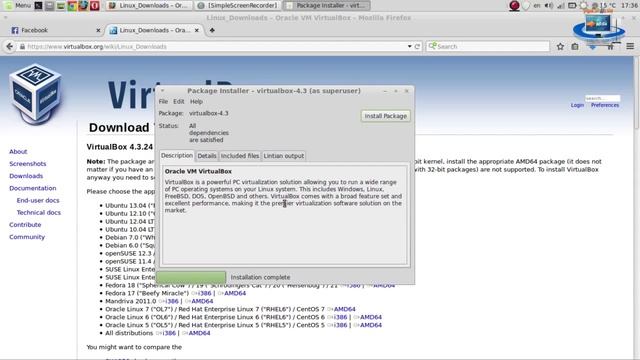Open Edit menu in Package Installer
This screenshot has height=360, width=640.
178,101
